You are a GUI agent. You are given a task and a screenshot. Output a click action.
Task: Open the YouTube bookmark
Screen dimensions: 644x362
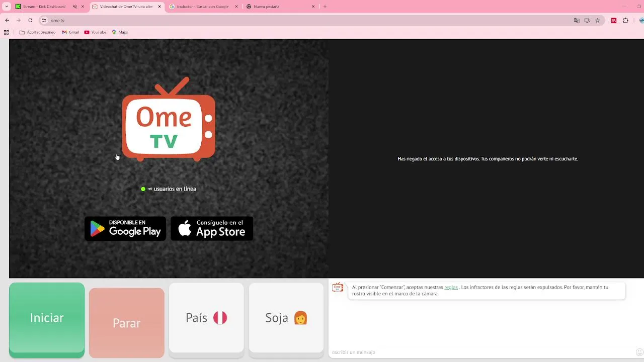(95, 32)
